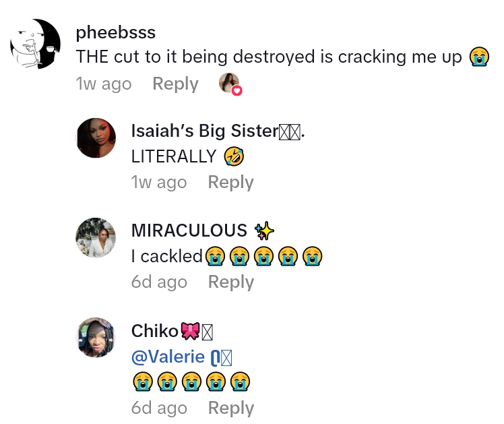Click the laughing emoji after LITERALLY
Screen dimensions: 504x424
pyautogui.click(x=234, y=156)
